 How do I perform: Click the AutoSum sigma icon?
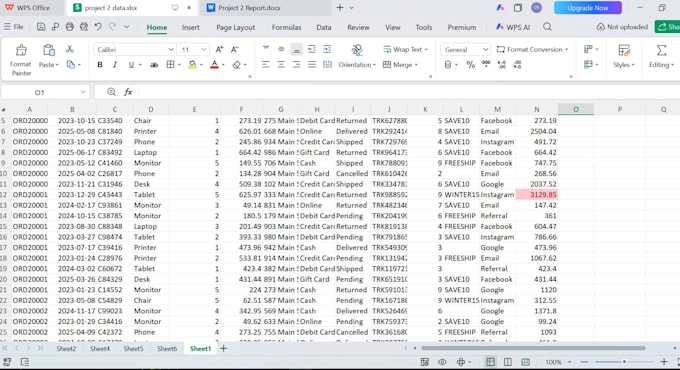[661, 50]
